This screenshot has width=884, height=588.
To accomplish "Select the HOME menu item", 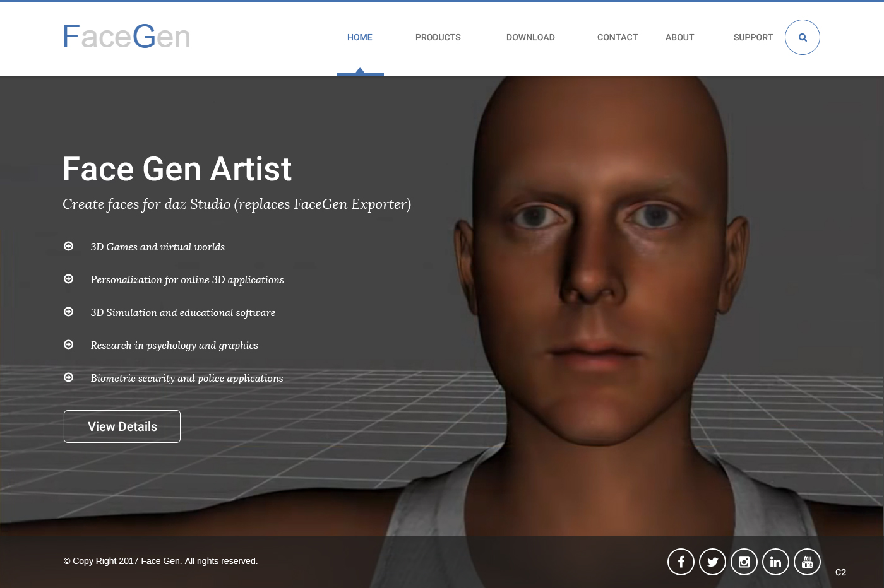I will (360, 37).
